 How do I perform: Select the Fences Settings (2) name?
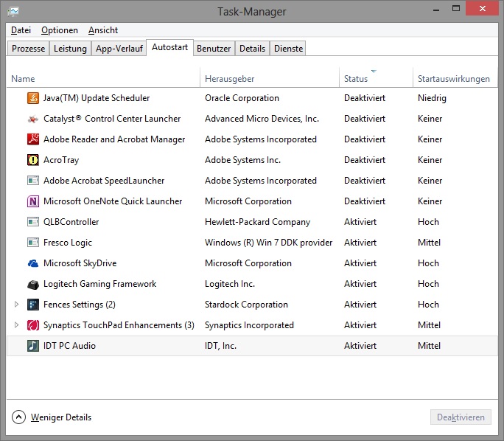[80, 305]
